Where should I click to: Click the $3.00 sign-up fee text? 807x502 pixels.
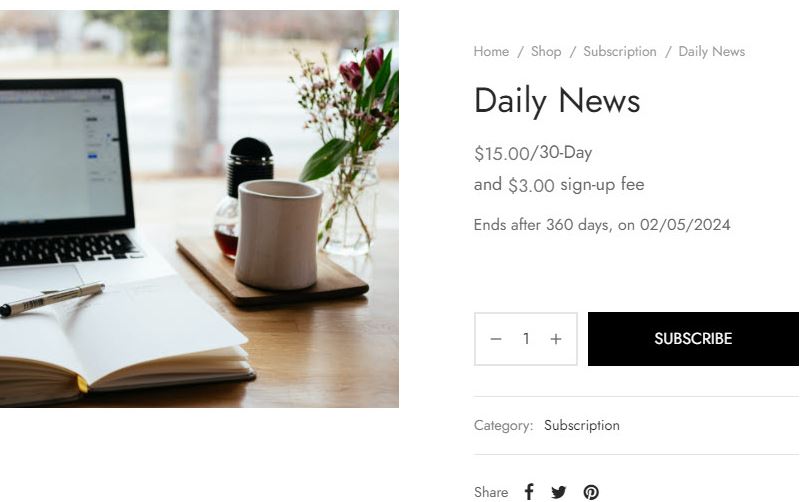coord(559,184)
